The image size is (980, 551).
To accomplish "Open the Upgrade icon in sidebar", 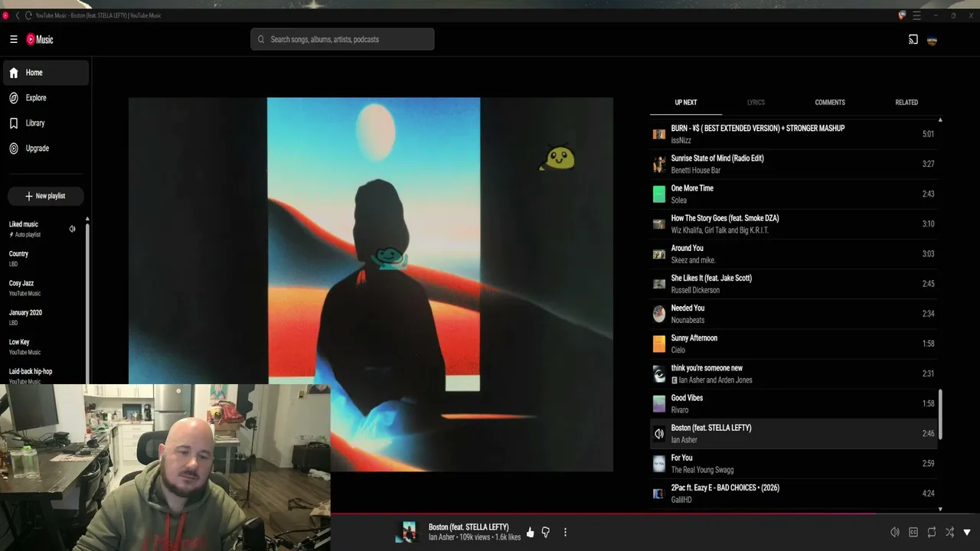I will tap(14, 148).
